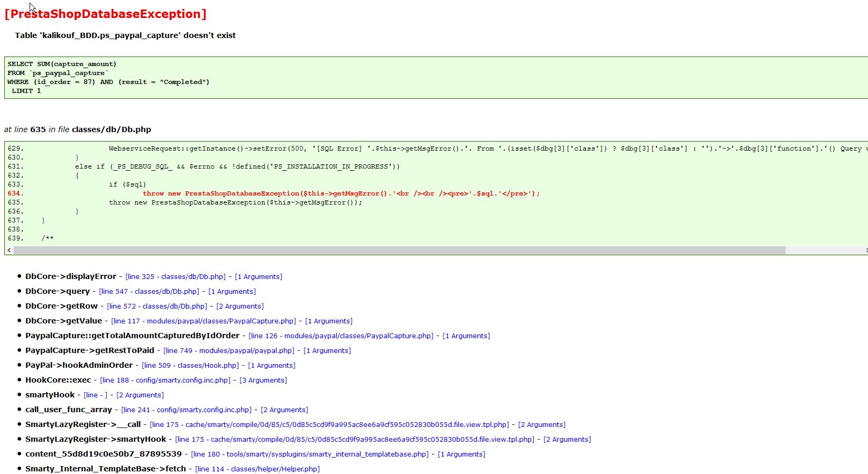This screenshot has height=474, width=868.
Task: Open line 126 PaypalCapture.php link
Action: (x=341, y=336)
